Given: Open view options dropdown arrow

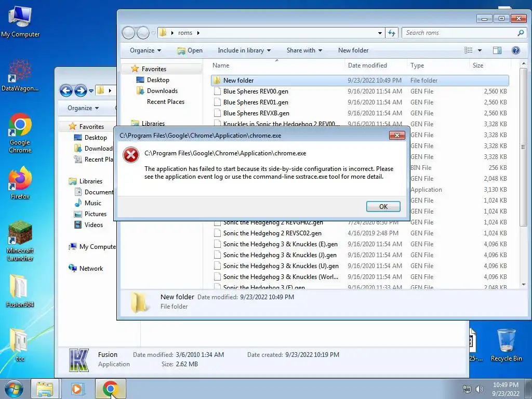Looking at the screenshot, I should point(480,50).
